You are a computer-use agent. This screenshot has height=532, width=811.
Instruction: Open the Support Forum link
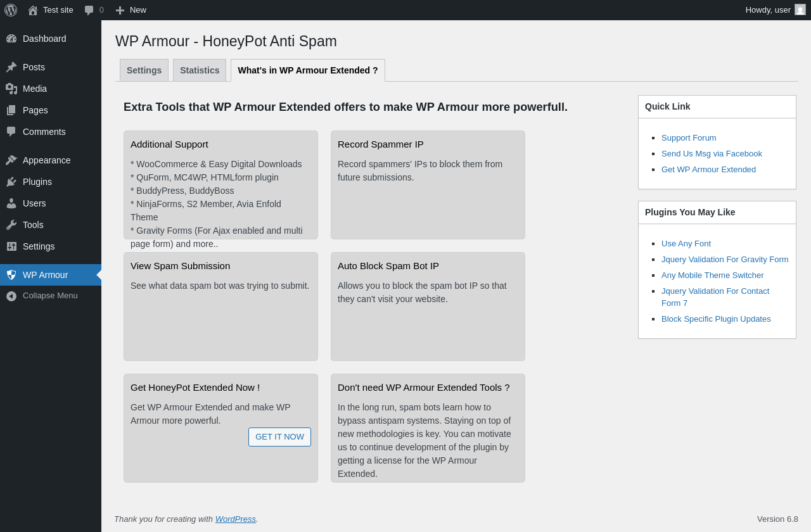coord(689,138)
